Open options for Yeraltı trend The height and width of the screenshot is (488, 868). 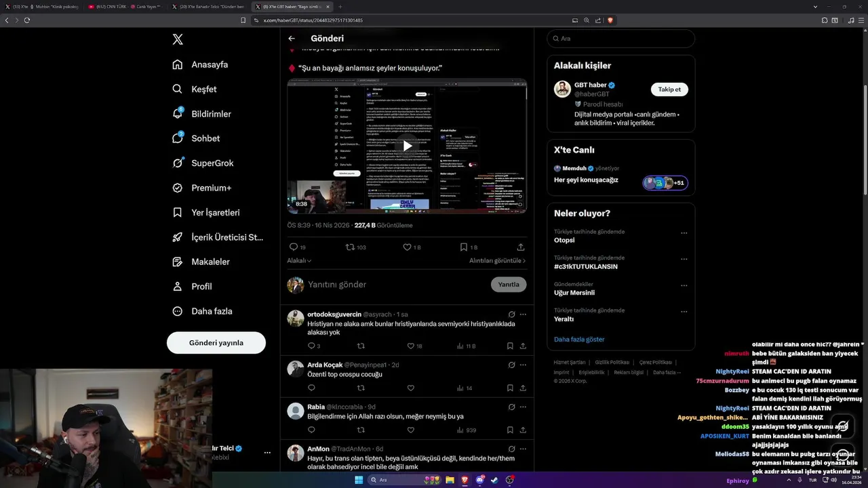684,311
